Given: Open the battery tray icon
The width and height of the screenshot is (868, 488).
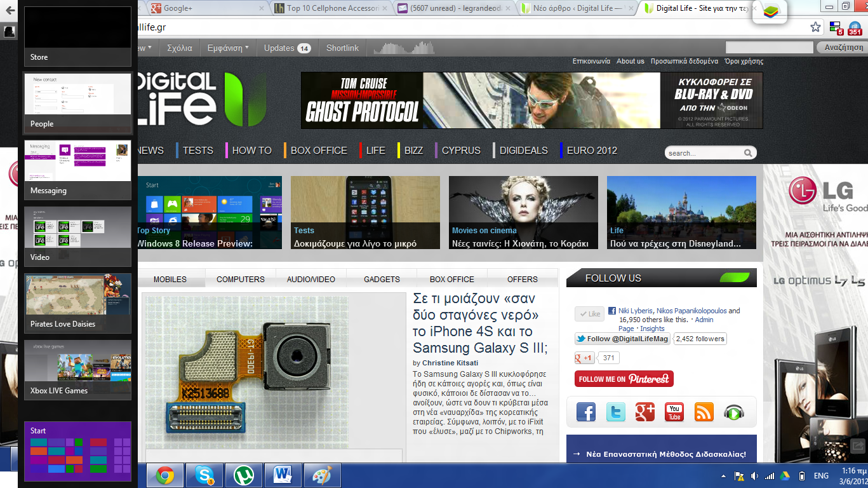Looking at the screenshot, I should [x=801, y=476].
